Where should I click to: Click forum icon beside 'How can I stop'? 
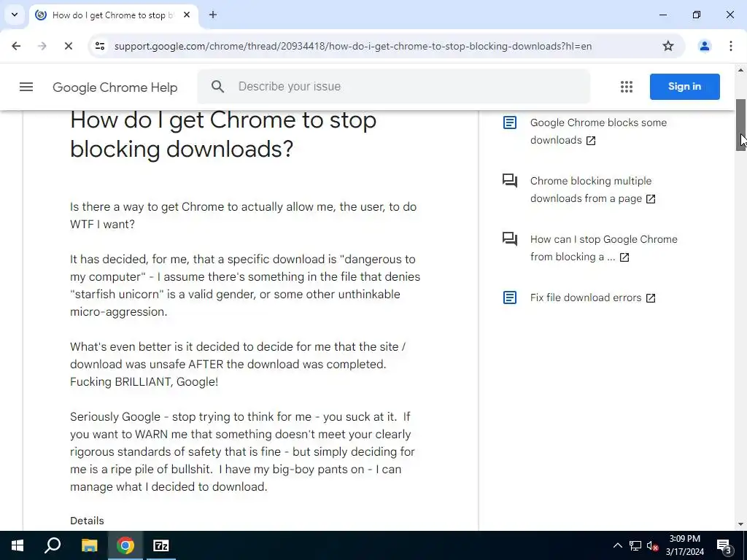510,239
